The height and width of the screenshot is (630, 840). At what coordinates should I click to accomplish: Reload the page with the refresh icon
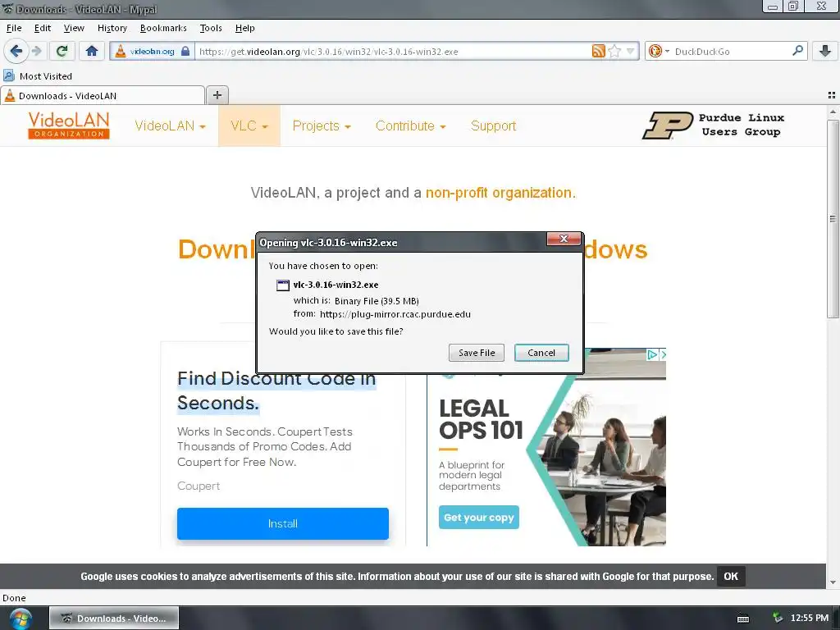tap(62, 52)
